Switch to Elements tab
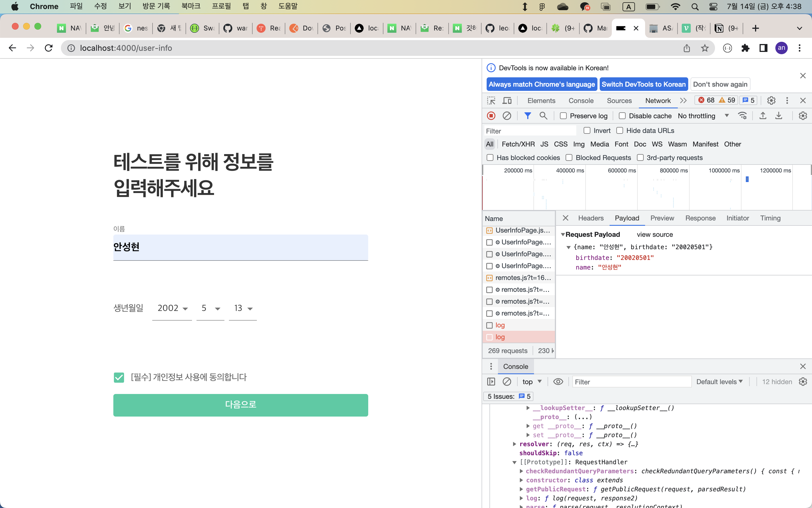812x508 pixels. point(541,100)
